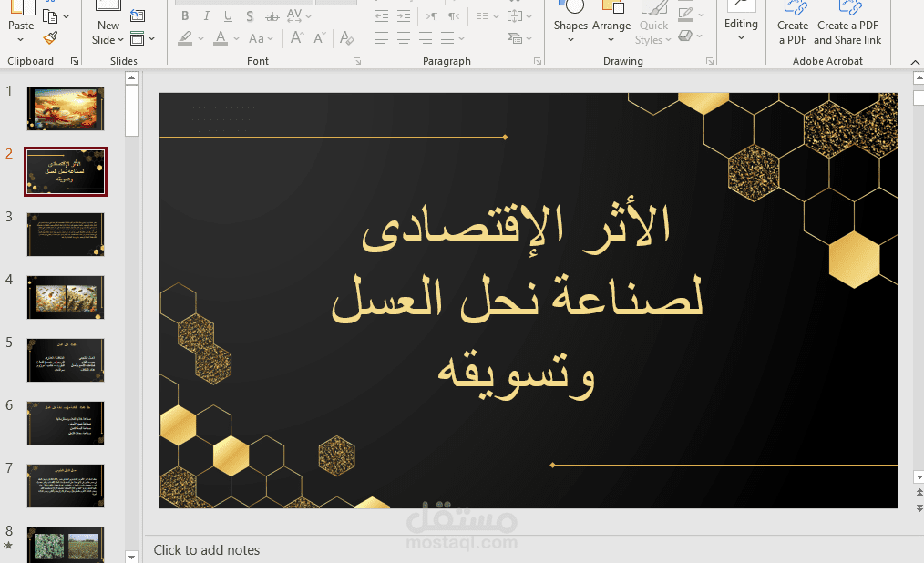924x563 pixels.
Task: Open the Editing menu
Action: click(741, 23)
